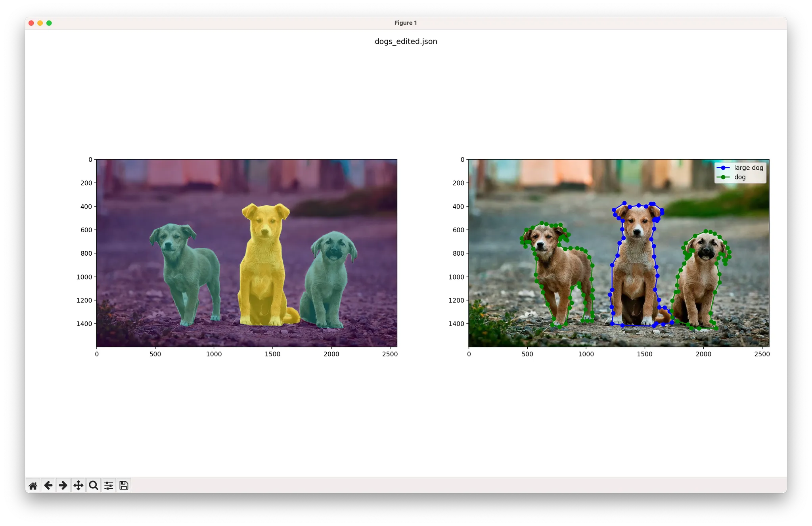
Task: Click y-axis label 200 on right plot
Action: click(x=458, y=183)
